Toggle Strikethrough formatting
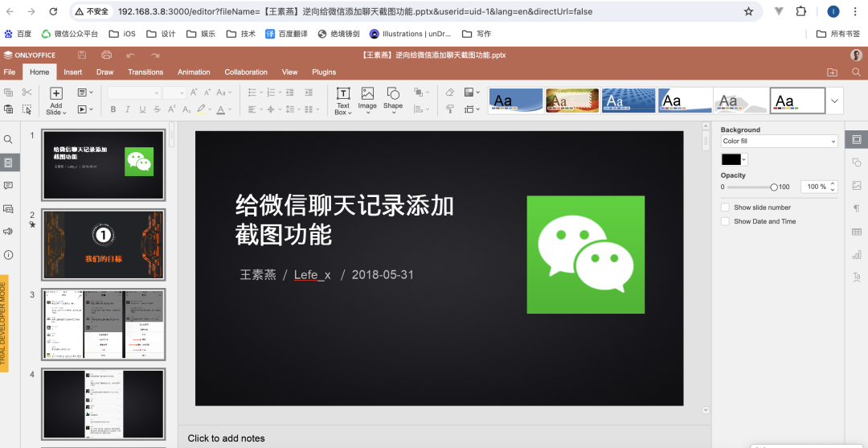 click(x=158, y=109)
